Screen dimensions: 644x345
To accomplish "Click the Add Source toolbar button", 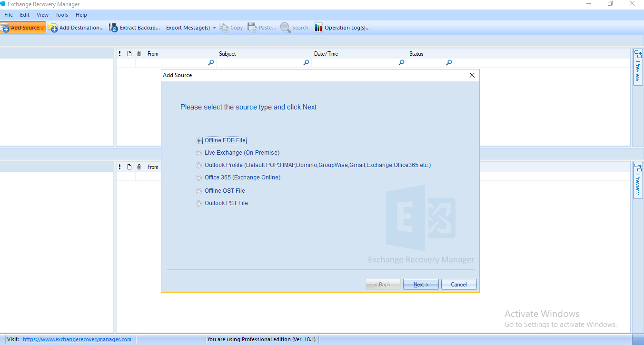I will [x=22, y=28].
